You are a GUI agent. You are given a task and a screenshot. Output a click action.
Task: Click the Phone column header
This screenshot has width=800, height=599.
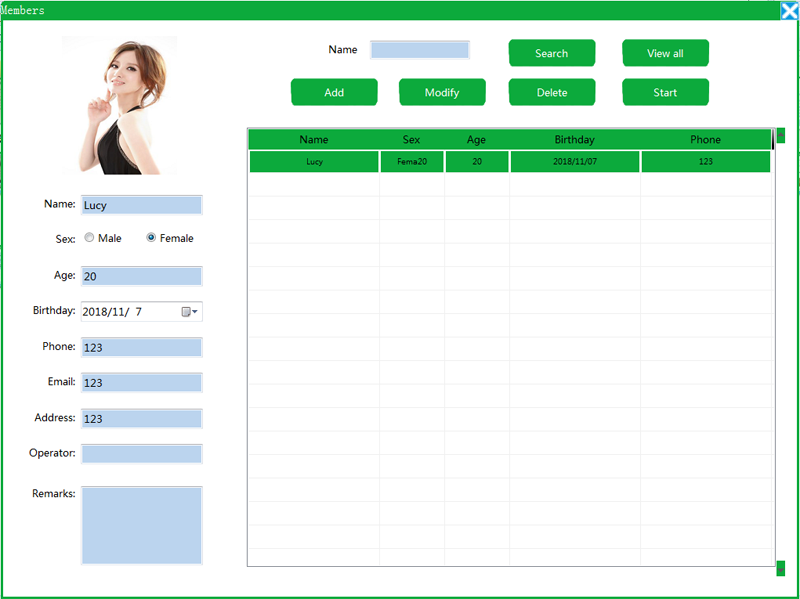tap(705, 140)
